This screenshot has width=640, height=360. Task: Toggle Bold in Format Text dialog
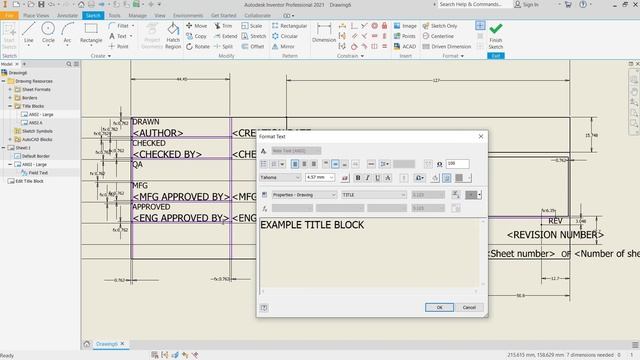358,178
